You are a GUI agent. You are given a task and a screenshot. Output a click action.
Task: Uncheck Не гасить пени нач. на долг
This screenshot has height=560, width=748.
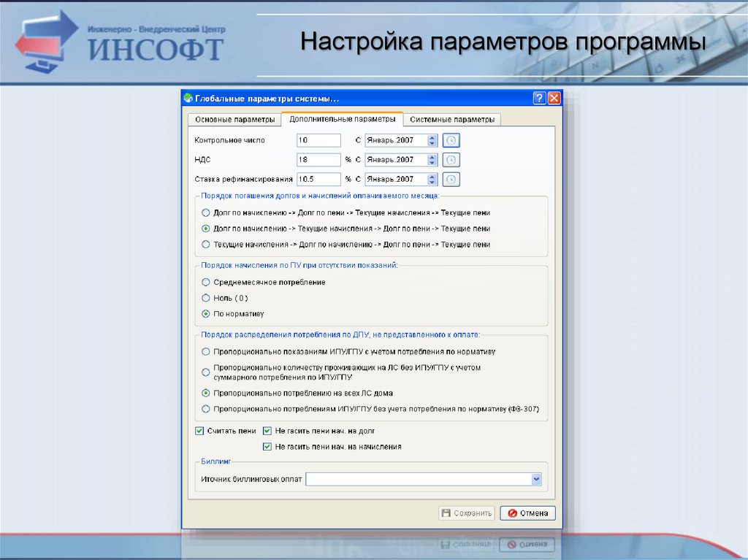(x=267, y=431)
